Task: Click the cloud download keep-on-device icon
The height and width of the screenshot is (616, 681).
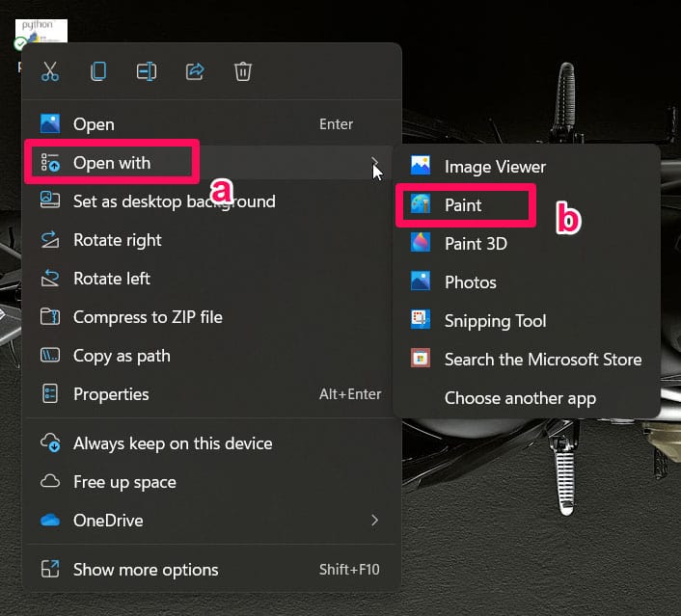Action: tap(50, 442)
